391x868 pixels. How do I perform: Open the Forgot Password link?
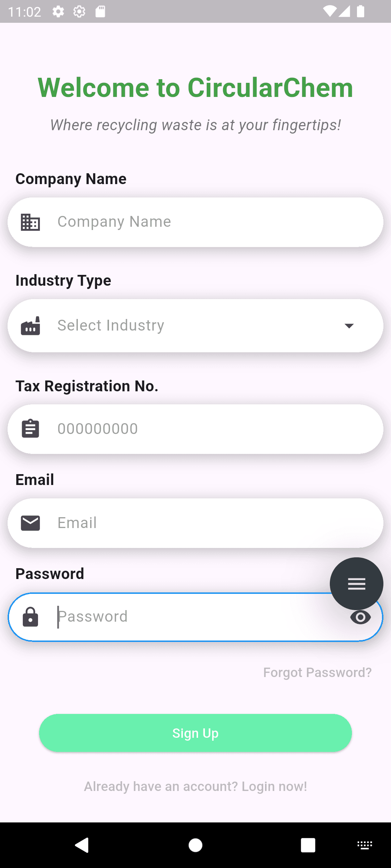(x=317, y=672)
